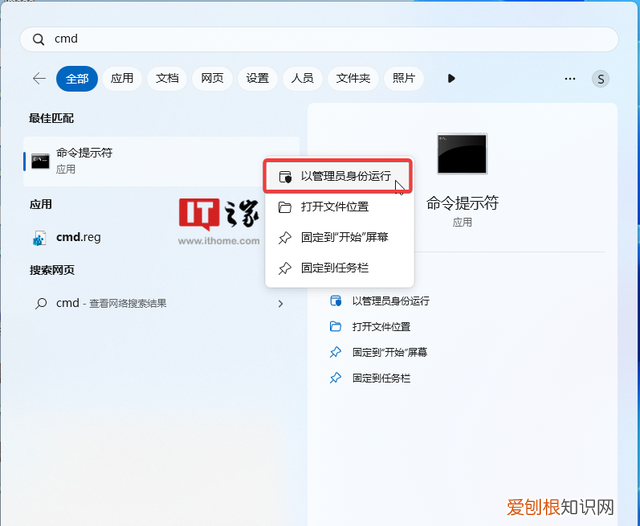This screenshot has height=526, width=640.
Task: Open the S user account avatar
Action: (x=600, y=79)
